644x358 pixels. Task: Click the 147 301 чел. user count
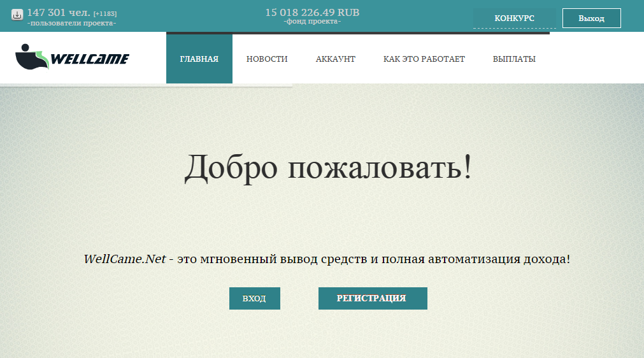click(x=59, y=13)
